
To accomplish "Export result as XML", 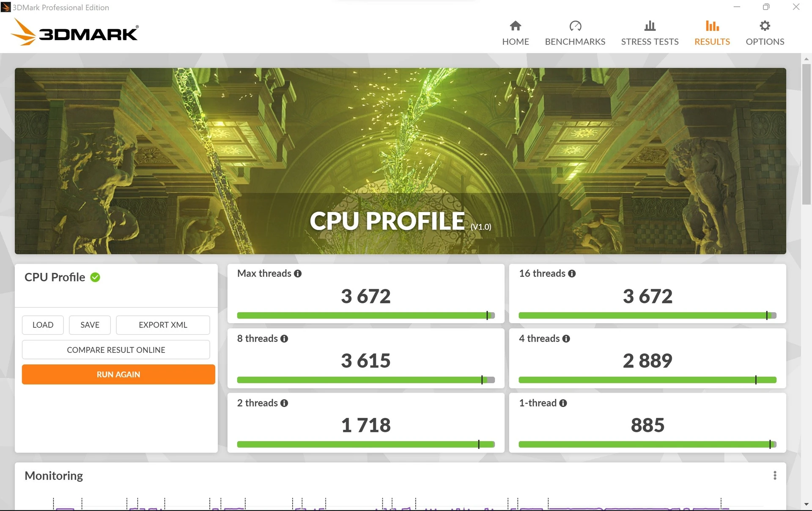I will pos(163,325).
